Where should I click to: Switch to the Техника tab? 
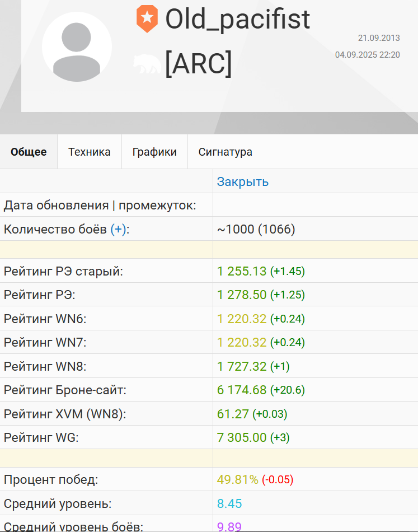(90, 152)
